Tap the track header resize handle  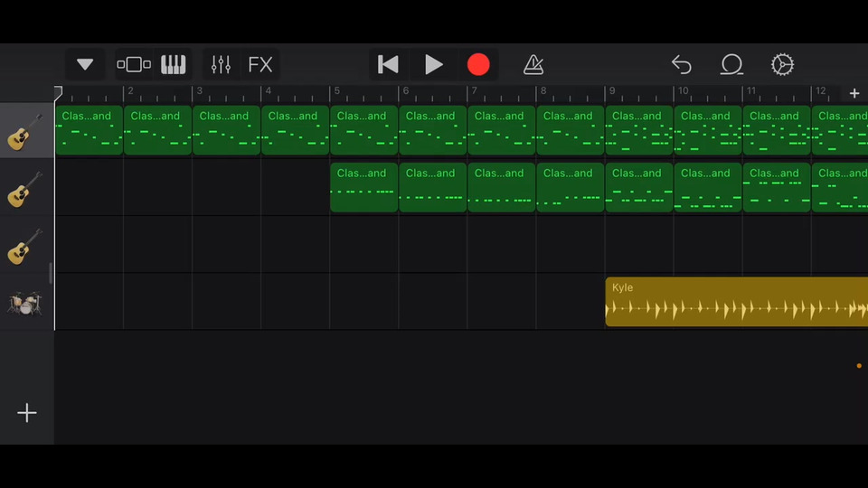pyautogui.click(x=51, y=273)
